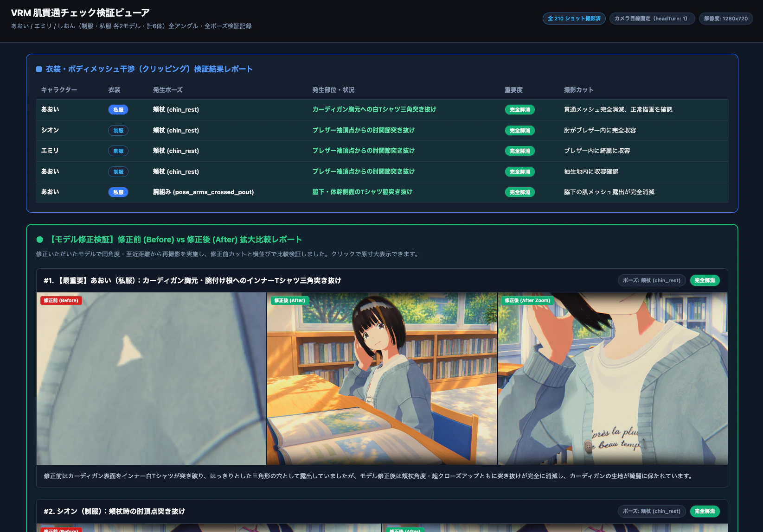Click 完全解消 badge in the シオン row
This screenshot has width=763, height=532.
point(519,131)
